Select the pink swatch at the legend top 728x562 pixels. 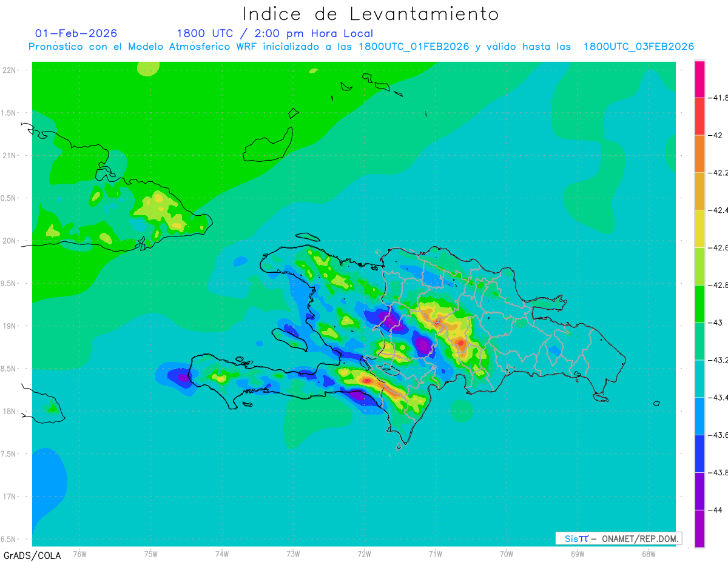tap(699, 79)
